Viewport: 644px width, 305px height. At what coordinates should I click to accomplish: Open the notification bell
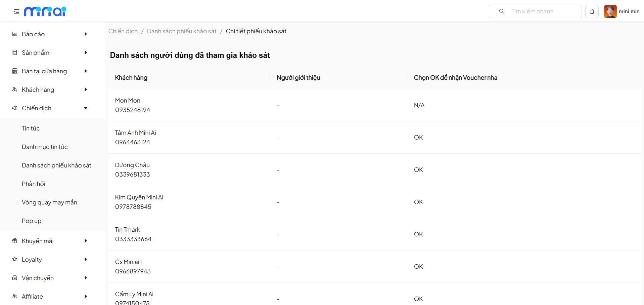[592, 11]
